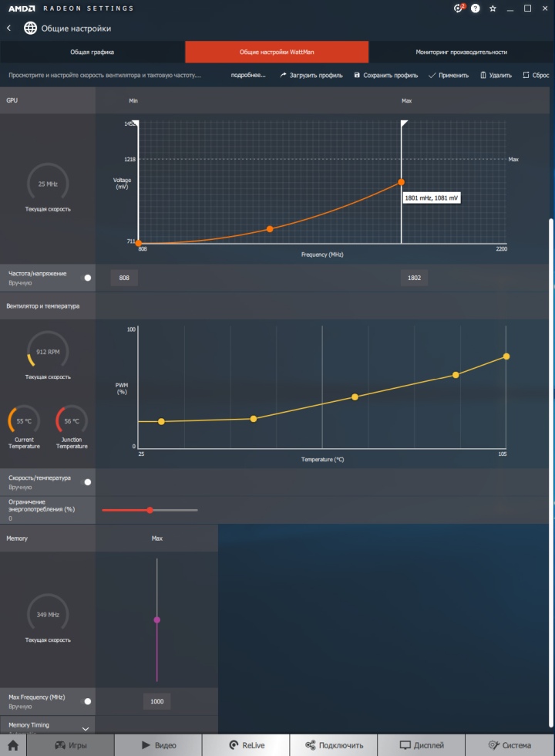Toggle the Скорость/температура manual switch
The image size is (555, 756).
[x=86, y=482]
